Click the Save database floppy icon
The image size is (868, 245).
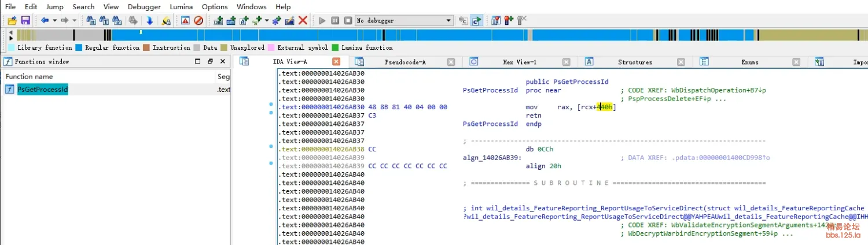[x=25, y=21]
